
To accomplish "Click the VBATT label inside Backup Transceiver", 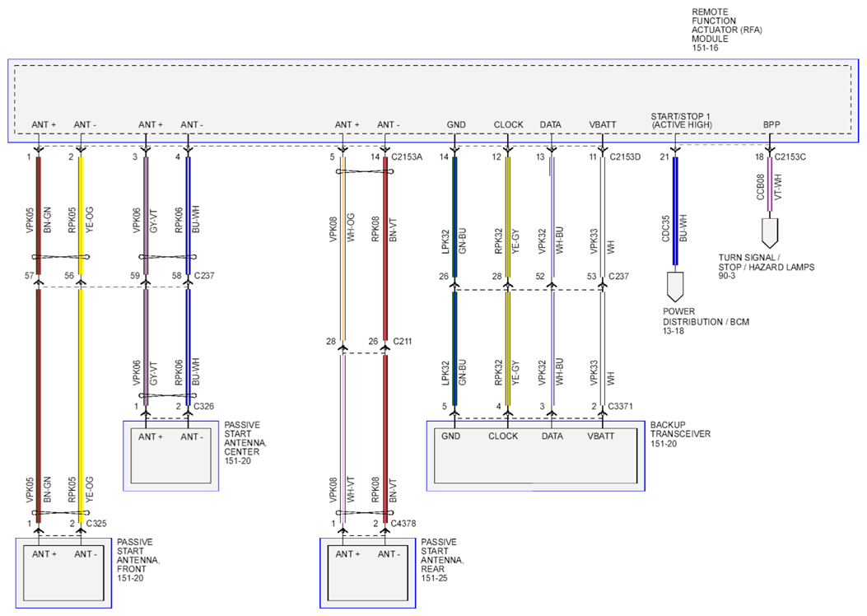I will (x=601, y=436).
